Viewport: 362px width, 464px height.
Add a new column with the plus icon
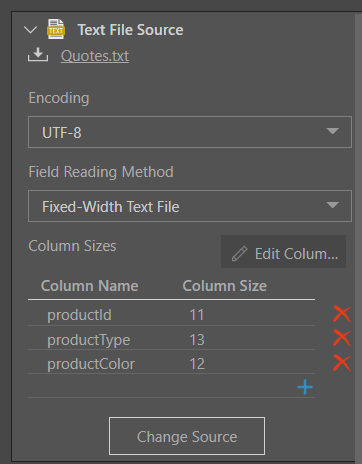305,387
